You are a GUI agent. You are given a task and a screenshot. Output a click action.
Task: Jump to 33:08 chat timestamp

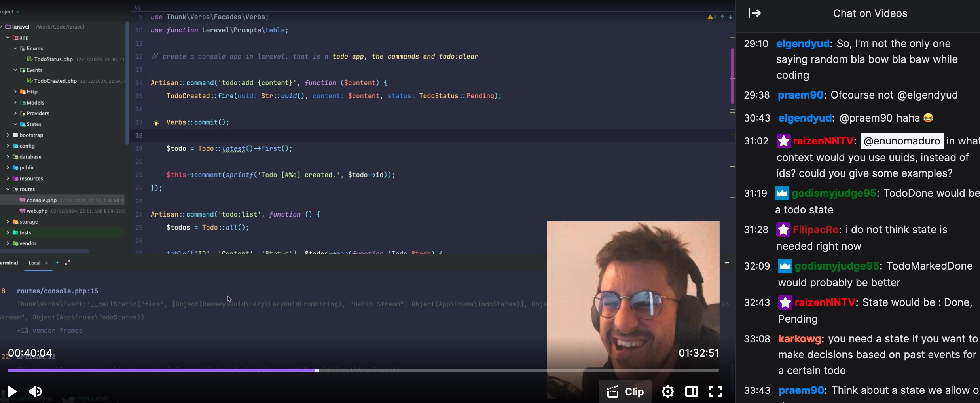[757, 339]
